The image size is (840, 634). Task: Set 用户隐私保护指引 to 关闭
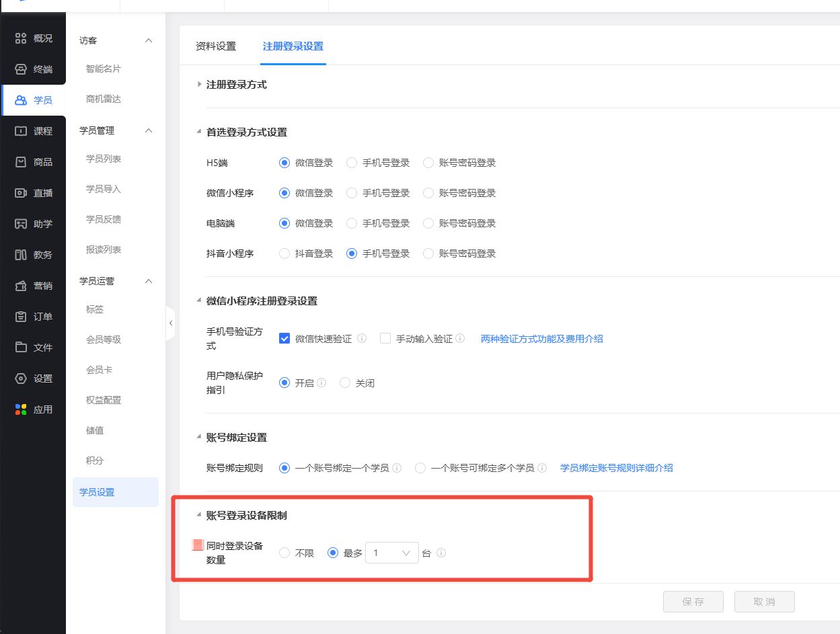(x=345, y=383)
